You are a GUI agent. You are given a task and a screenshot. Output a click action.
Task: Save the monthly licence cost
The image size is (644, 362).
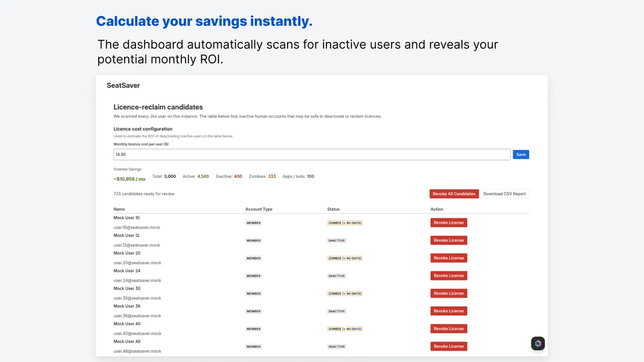[x=521, y=154]
